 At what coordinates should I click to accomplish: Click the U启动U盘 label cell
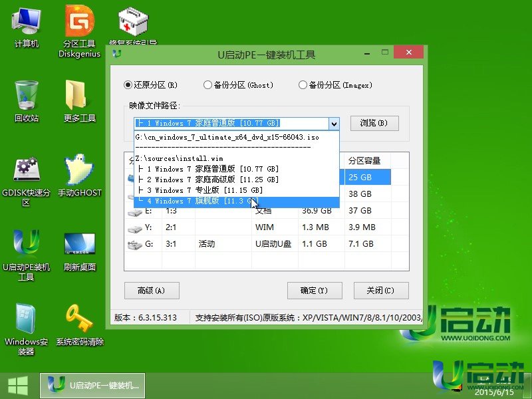(x=275, y=243)
